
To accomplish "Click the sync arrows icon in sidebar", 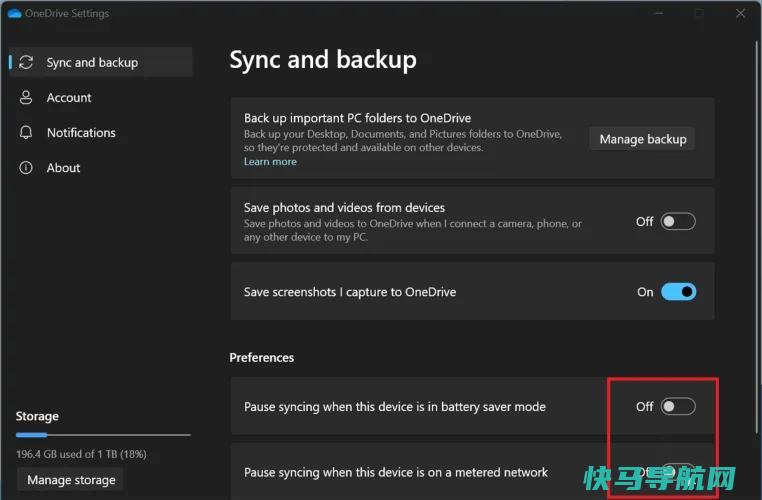I will coord(26,62).
